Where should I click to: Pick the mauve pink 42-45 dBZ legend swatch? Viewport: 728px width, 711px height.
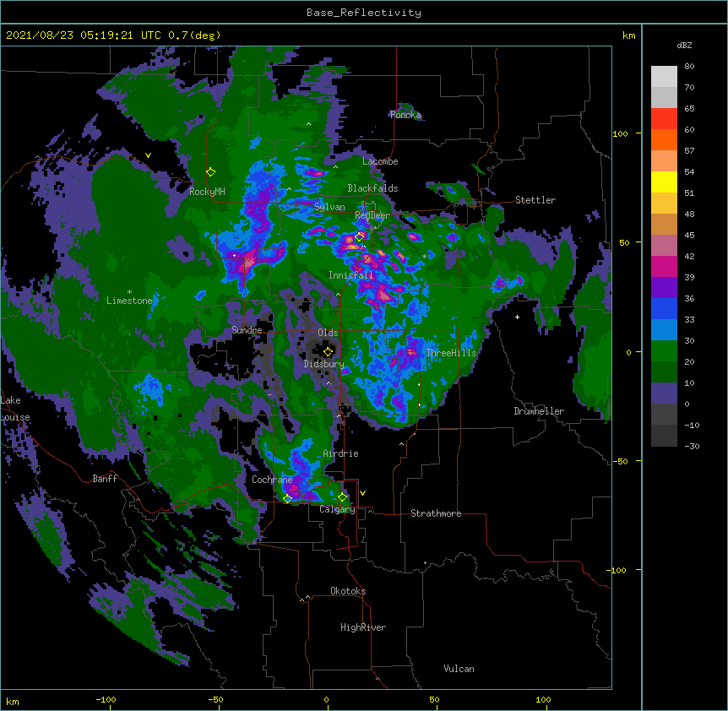[x=664, y=246]
